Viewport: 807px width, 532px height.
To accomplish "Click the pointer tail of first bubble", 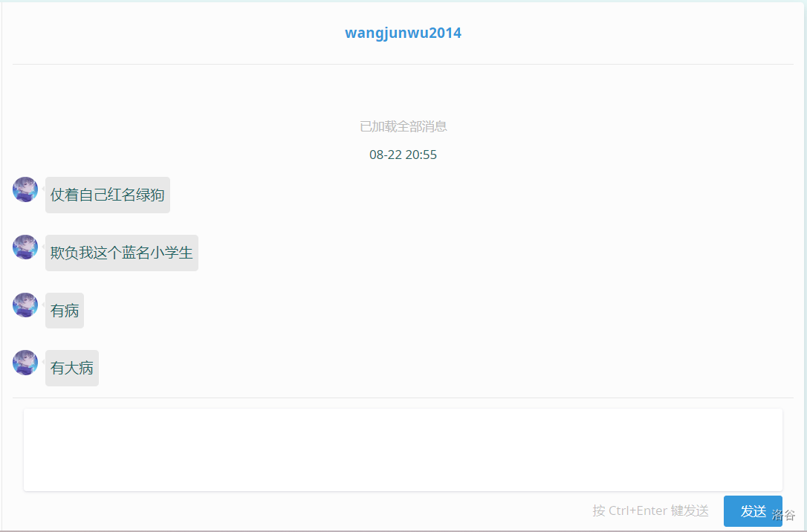I will 43,189.
